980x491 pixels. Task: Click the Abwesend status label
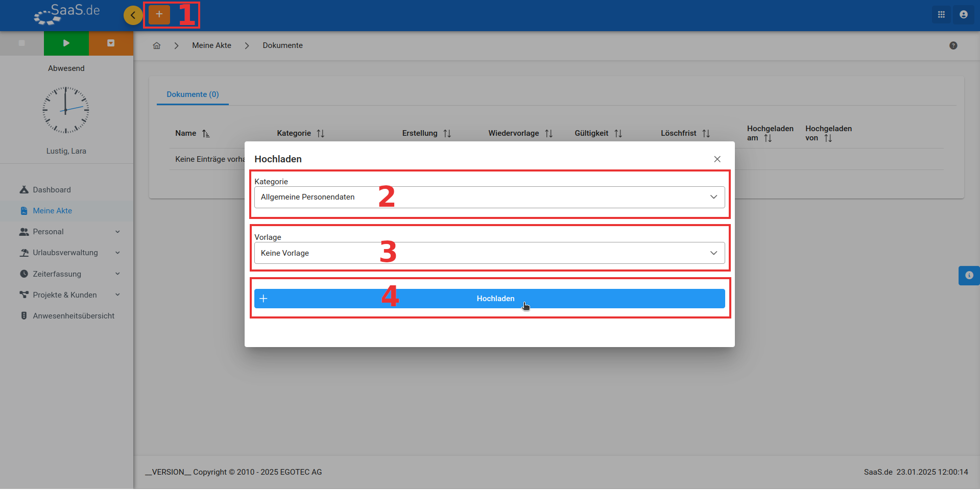(66, 68)
